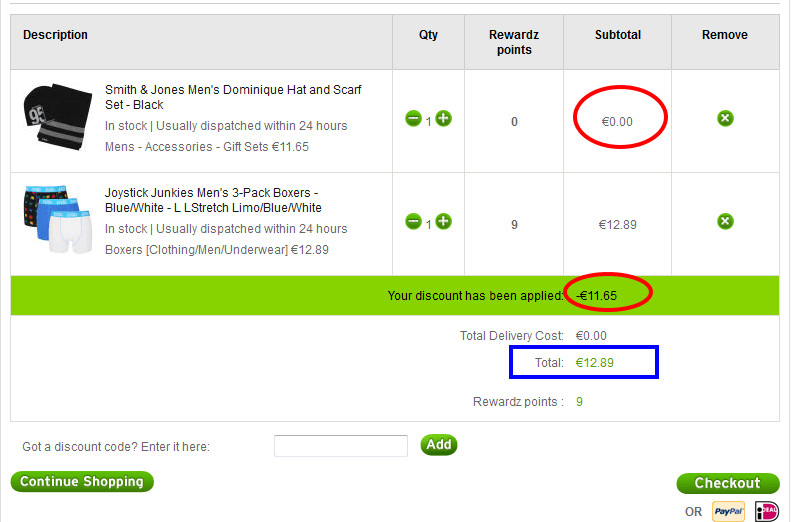
Task: Click 'Got a discount code? Enter it here' label
Action: (x=116, y=447)
